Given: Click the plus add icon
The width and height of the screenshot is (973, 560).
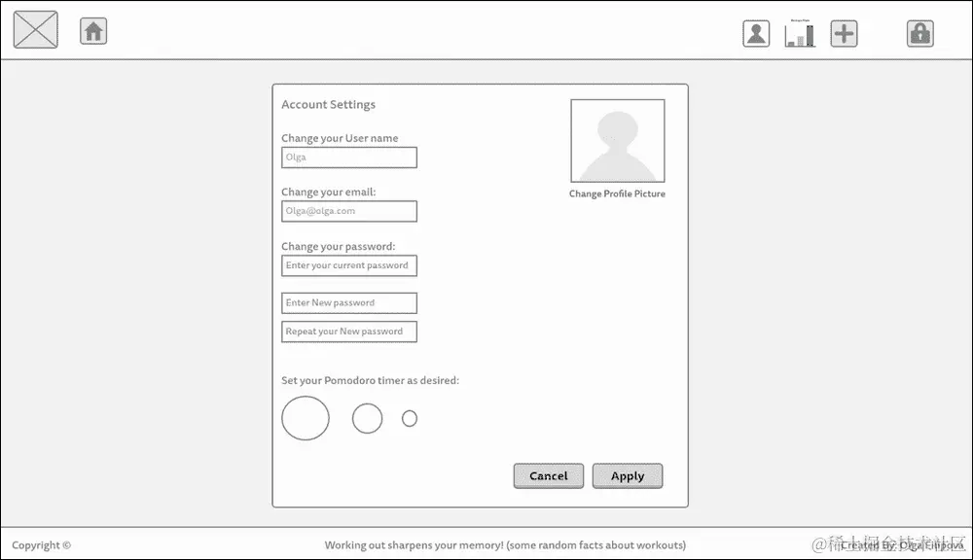Looking at the screenshot, I should 844,33.
